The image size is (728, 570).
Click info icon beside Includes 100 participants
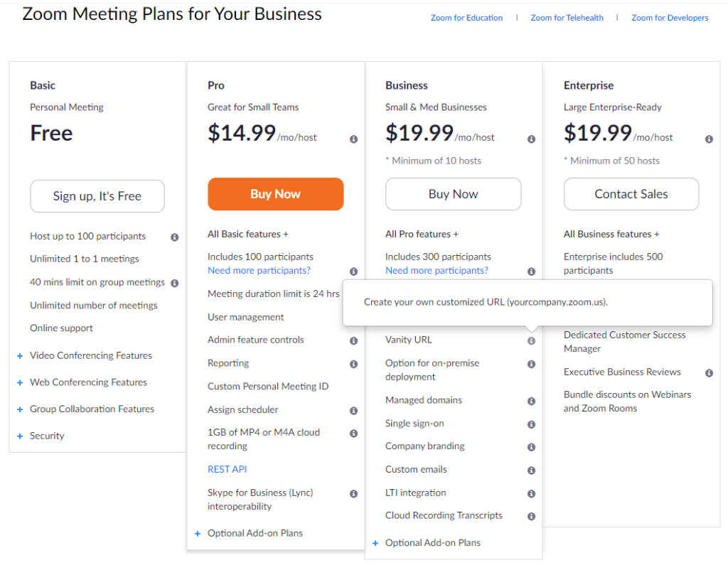354,271
